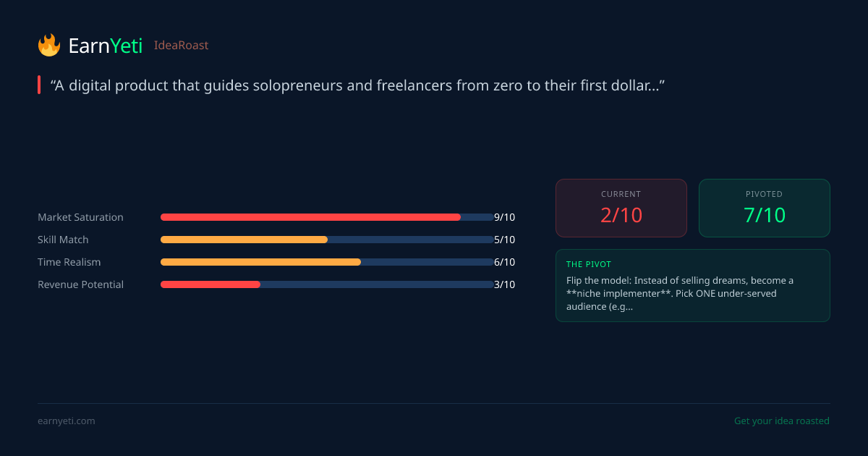Click the Time Realism label
This screenshot has height=456, width=868.
click(x=69, y=262)
